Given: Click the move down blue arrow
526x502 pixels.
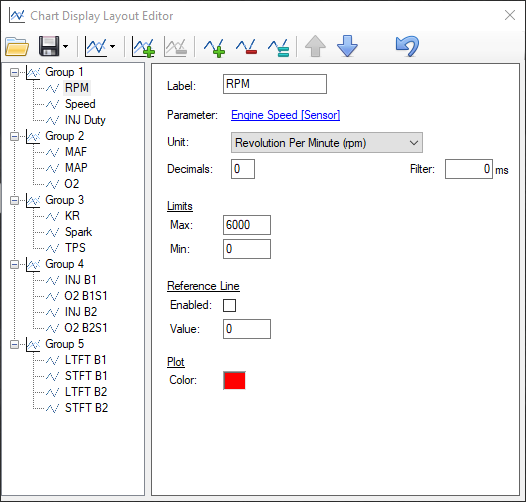Looking at the screenshot, I should point(347,46).
